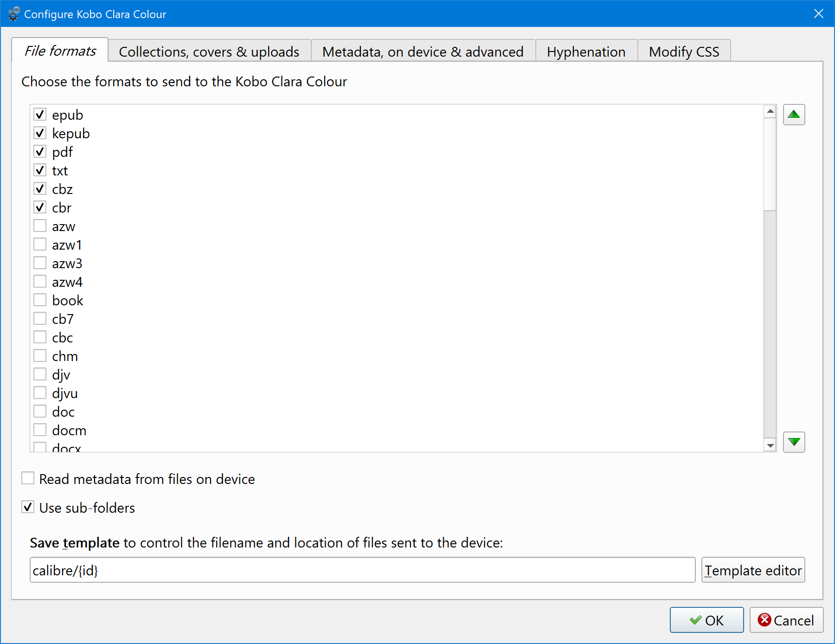Uncheck the cbz format checkbox
This screenshot has height=644, width=835.
[40, 188]
